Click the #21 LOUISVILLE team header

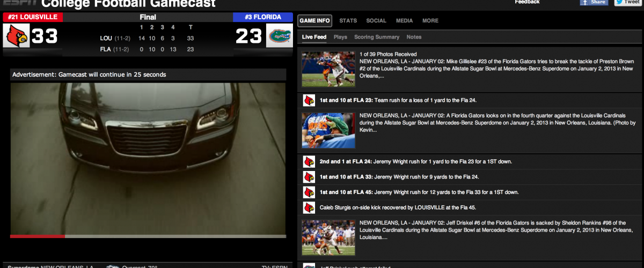pyautogui.click(x=33, y=17)
